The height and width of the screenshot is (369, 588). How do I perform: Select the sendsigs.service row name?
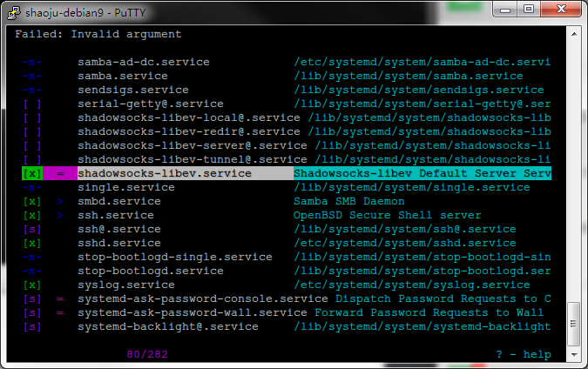coord(133,90)
